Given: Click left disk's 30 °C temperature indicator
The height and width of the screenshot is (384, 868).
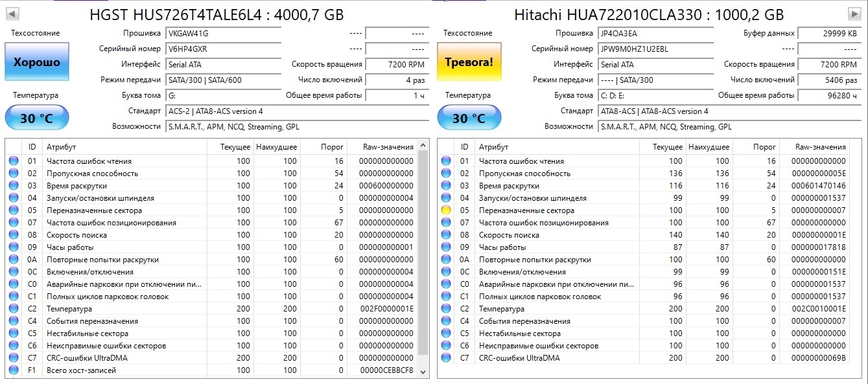Looking at the screenshot, I should [36, 119].
